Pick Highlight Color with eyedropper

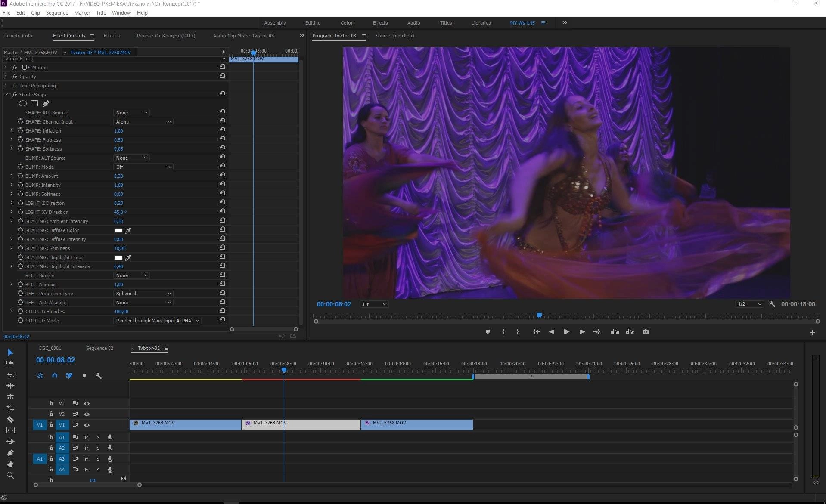(x=128, y=257)
